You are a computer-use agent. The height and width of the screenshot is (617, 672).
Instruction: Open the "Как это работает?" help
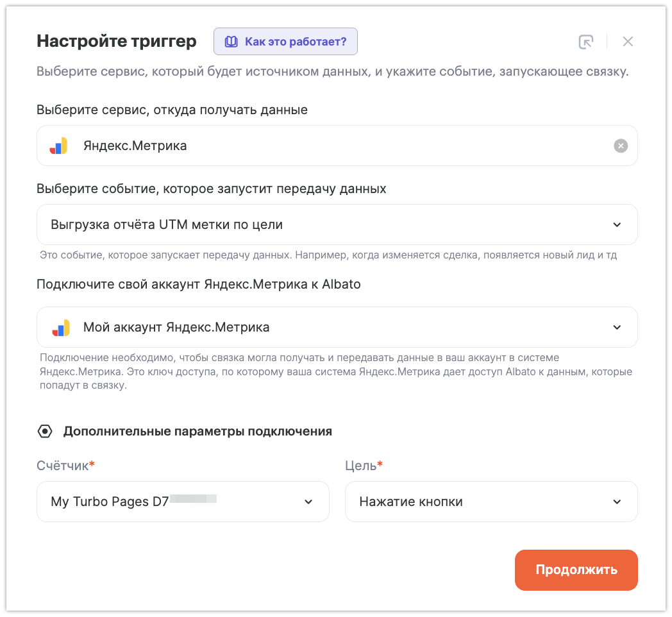point(295,42)
